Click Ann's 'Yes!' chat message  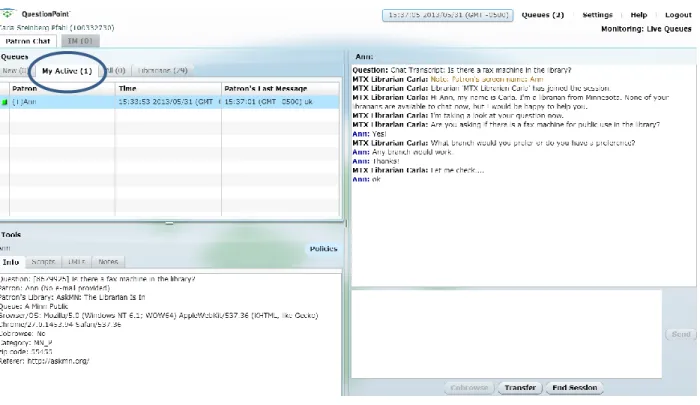(x=369, y=134)
